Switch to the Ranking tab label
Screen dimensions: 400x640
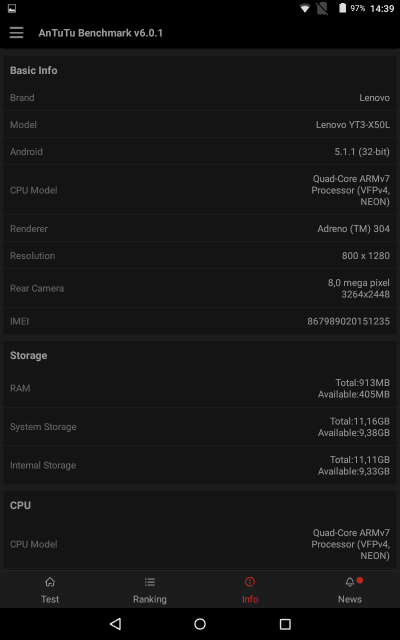pyautogui.click(x=150, y=599)
